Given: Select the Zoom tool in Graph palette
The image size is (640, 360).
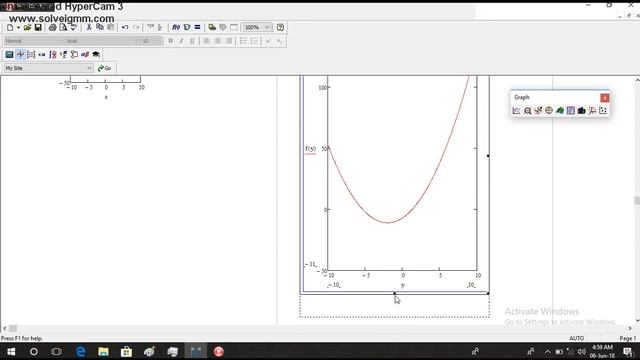Looking at the screenshot, I should pyautogui.click(x=527, y=111).
